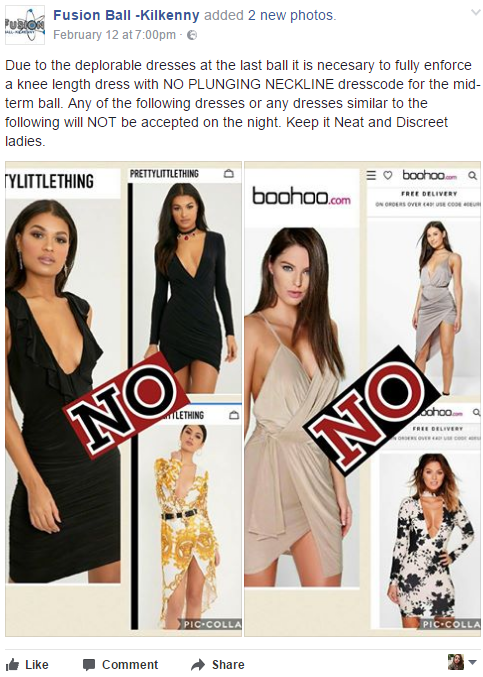Click the Comment button under the post

[x=120, y=664]
